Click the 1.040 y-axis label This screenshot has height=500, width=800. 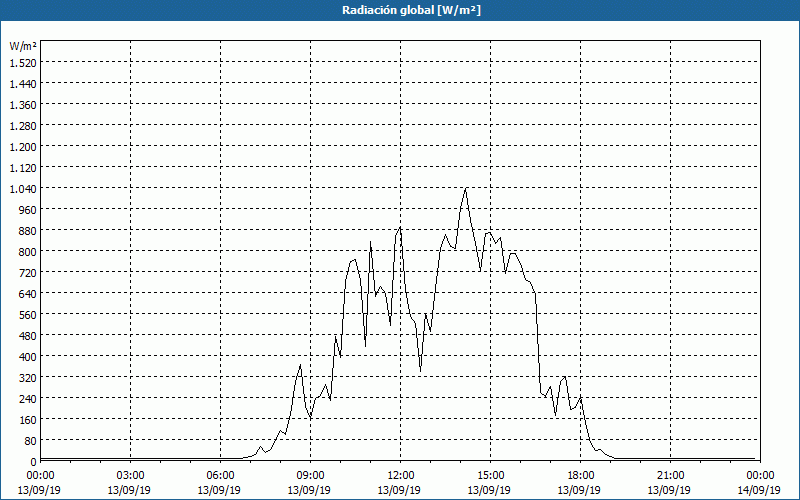click(x=23, y=189)
